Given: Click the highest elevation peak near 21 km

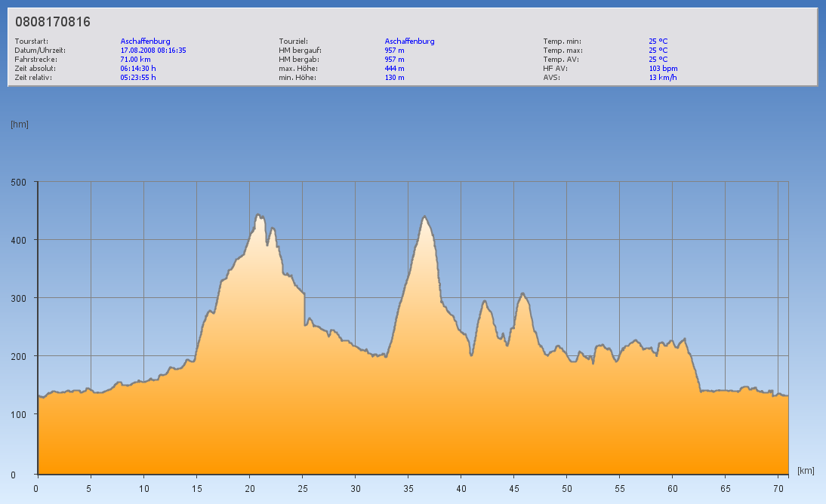Looking at the screenshot, I should pos(258,216).
